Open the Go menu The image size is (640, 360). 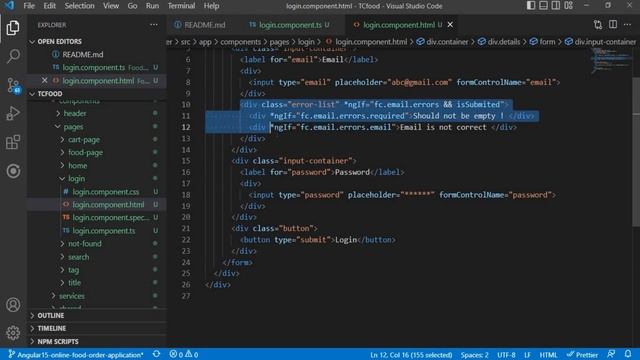(132, 6)
